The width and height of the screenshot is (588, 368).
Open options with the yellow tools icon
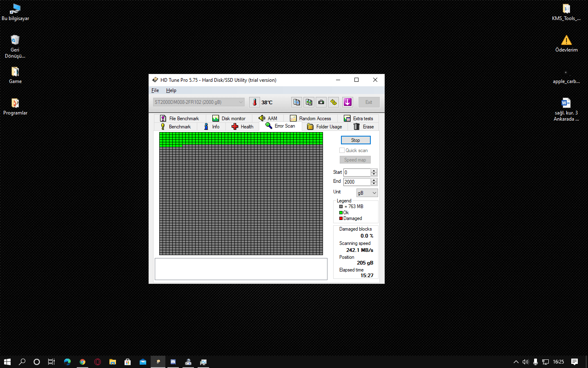point(334,102)
